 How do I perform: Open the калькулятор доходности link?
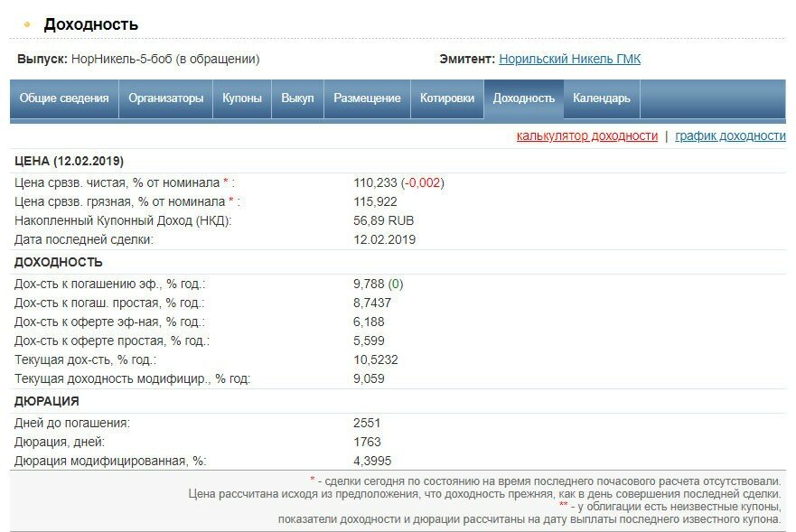click(586, 135)
